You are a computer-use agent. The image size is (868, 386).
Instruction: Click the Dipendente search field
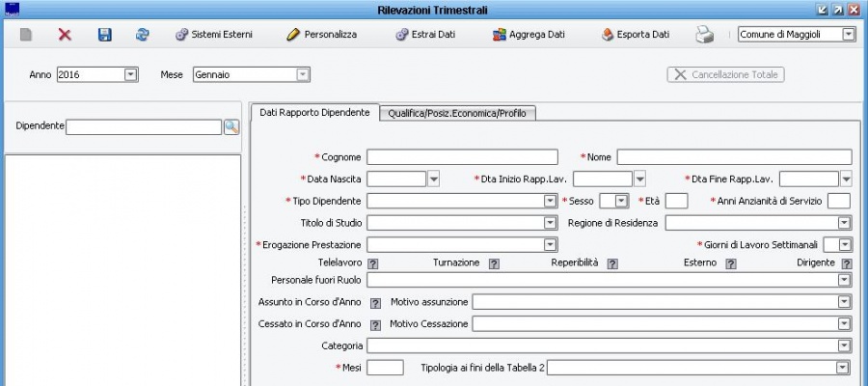pyautogui.click(x=144, y=126)
